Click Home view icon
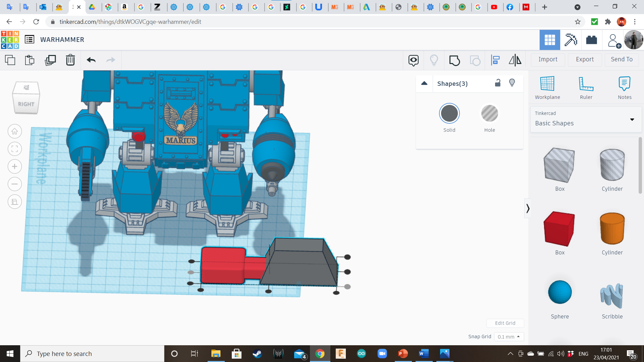This screenshot has width=644, height=362. pyautogui.click(x=15, y=131)
